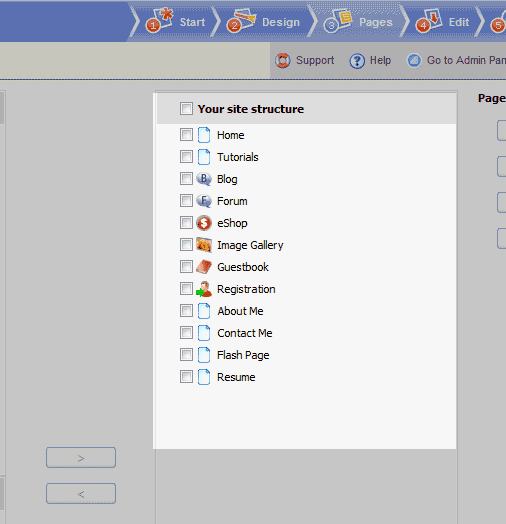Check the Registration checkbox
Image resolution: width=506 pixels, height=524 pixels.
[186, 289]
